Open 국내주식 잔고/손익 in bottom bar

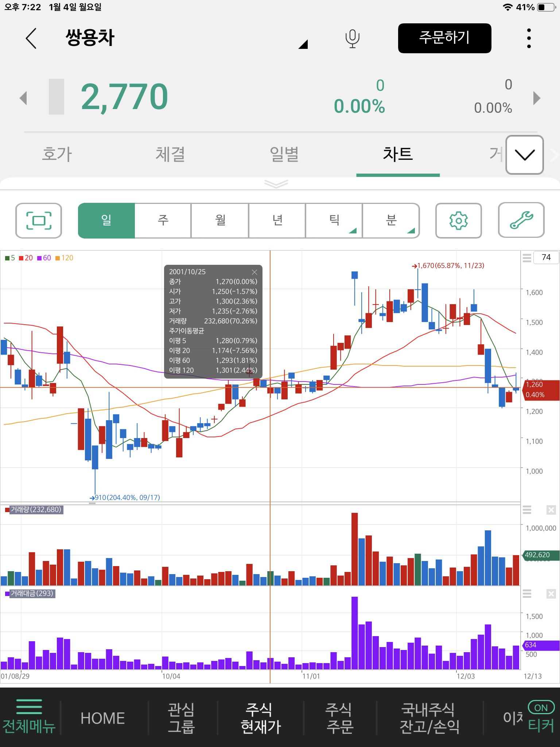point(429,718)
